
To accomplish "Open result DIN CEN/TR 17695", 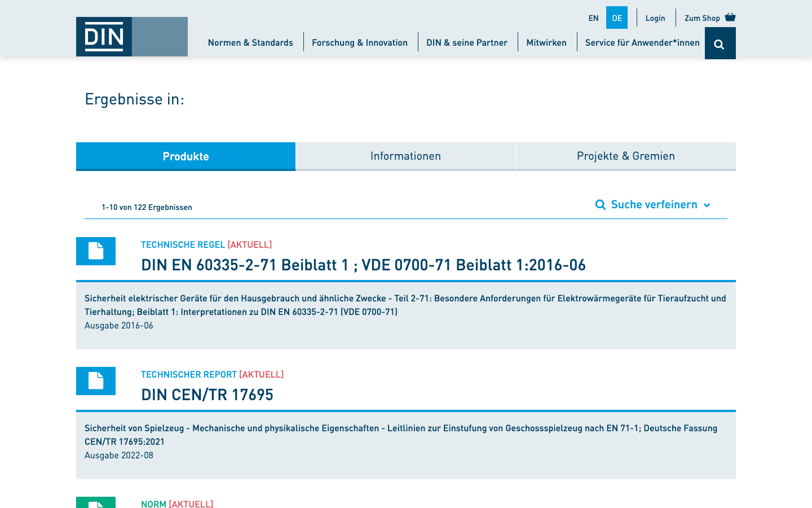I will pyautogui.click(x=208, y=395).
